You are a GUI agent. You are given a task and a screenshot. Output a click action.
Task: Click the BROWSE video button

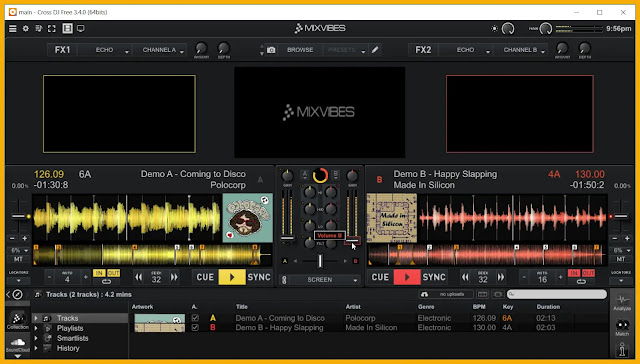[x=300, y=50]
